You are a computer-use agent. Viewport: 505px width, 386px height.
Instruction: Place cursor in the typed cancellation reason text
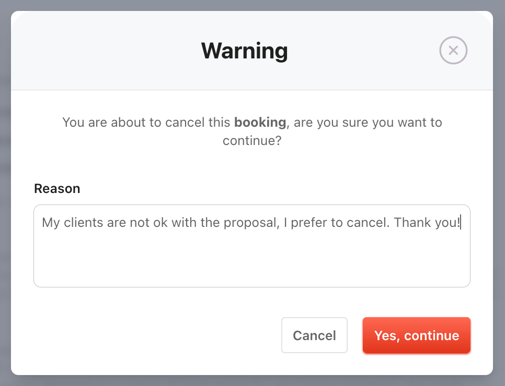[251, 222]
